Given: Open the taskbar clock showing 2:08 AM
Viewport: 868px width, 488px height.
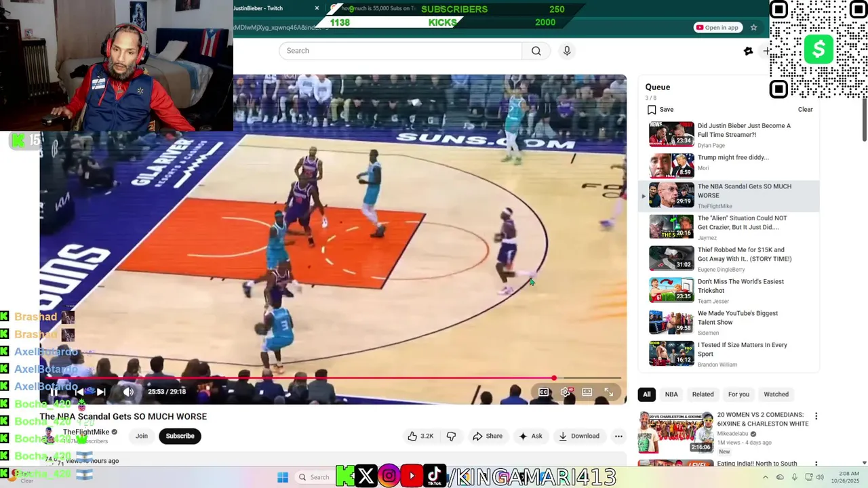Looking at the screenshot, I should click(849, 477).
